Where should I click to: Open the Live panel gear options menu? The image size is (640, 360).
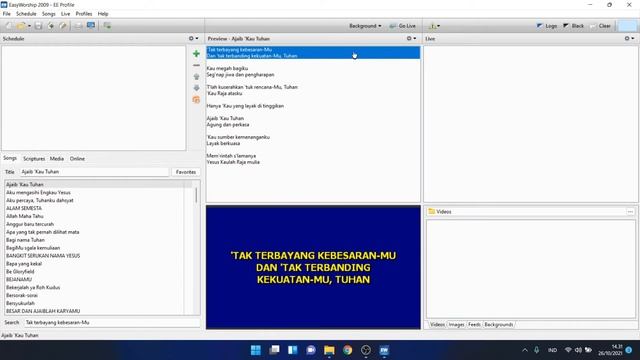coord(629,38)
